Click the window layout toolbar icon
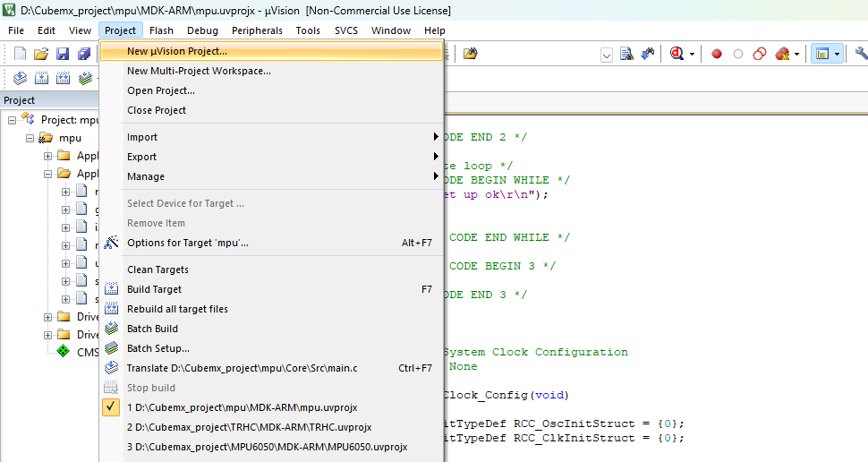Viewport: 868px width, 462px height. pos(822,54)
